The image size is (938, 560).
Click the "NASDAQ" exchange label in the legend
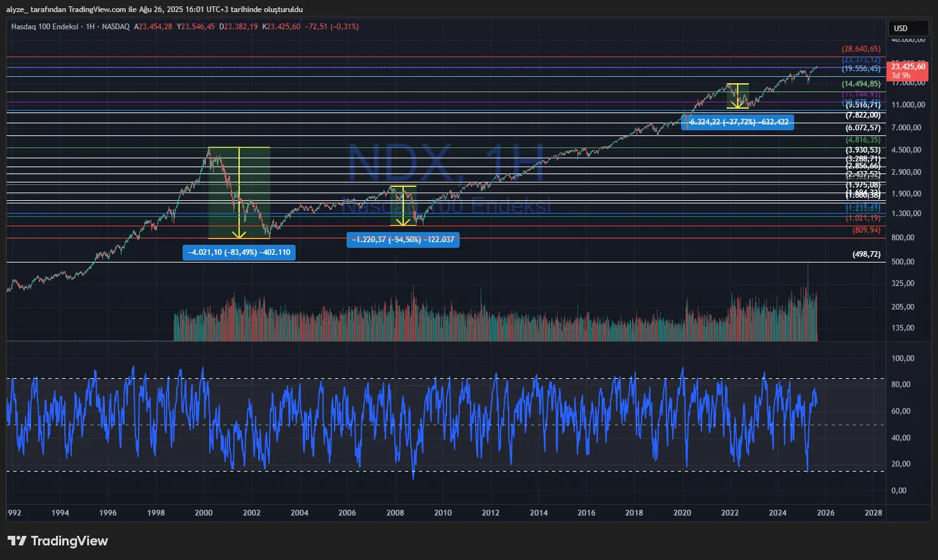tap(116, 27)
